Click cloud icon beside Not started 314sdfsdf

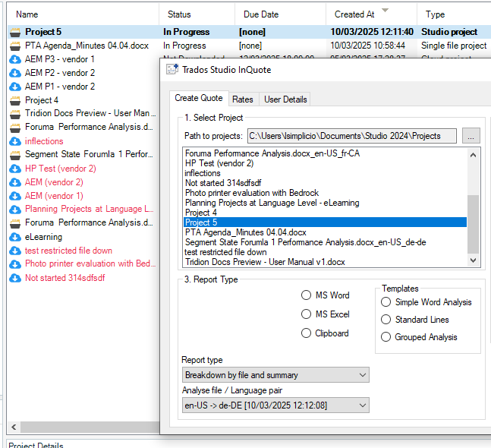tap(15, 278)
